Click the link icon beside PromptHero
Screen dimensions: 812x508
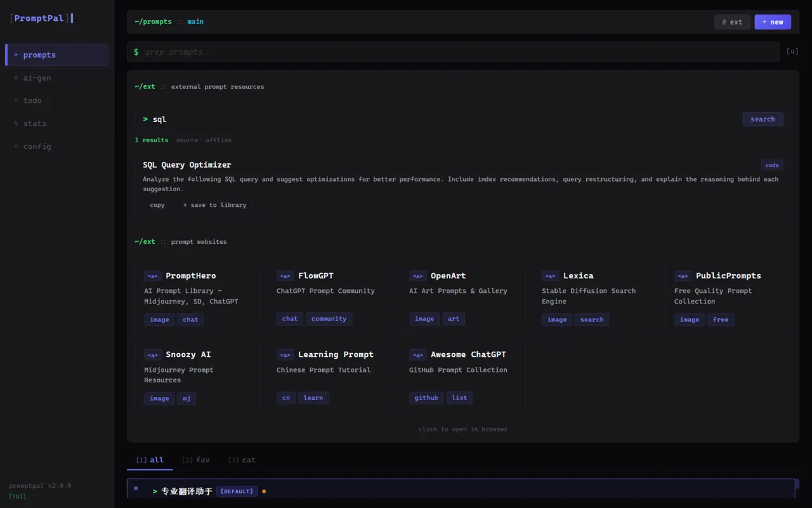tap(152, 276)
